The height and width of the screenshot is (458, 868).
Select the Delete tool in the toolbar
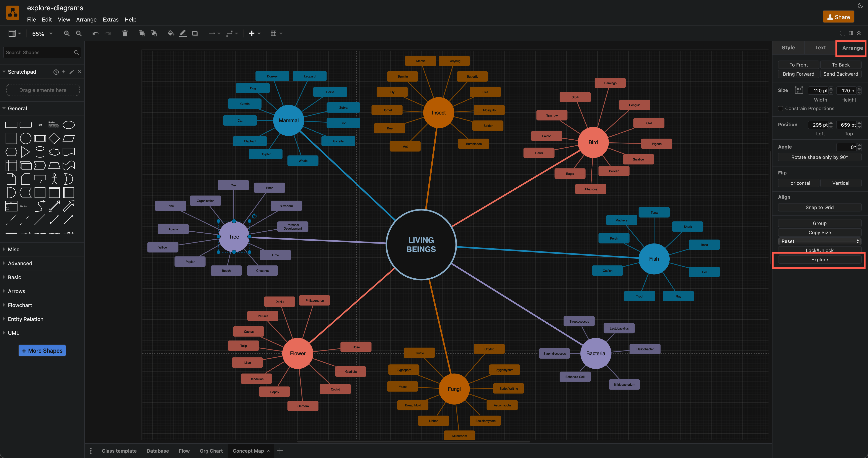[125, 33]
